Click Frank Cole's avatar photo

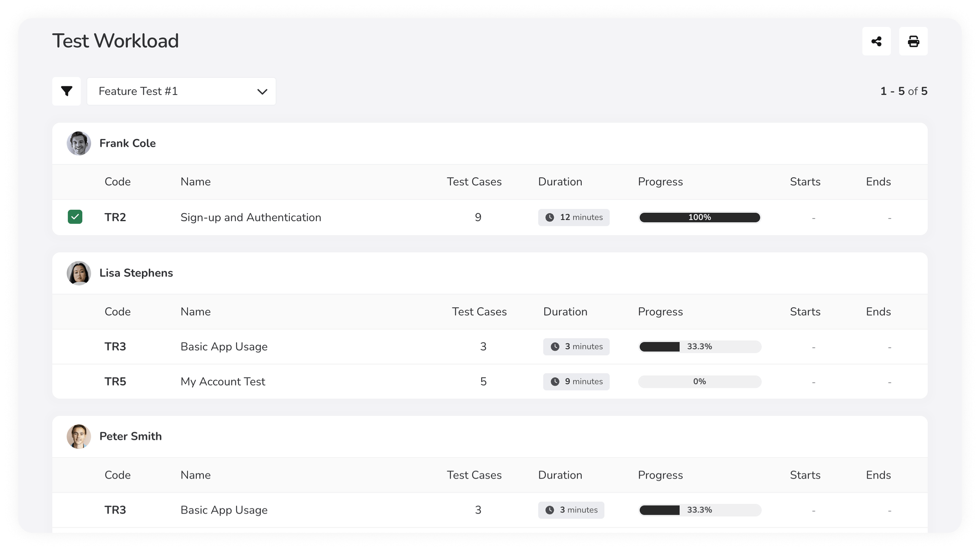(x=79, y=143)
